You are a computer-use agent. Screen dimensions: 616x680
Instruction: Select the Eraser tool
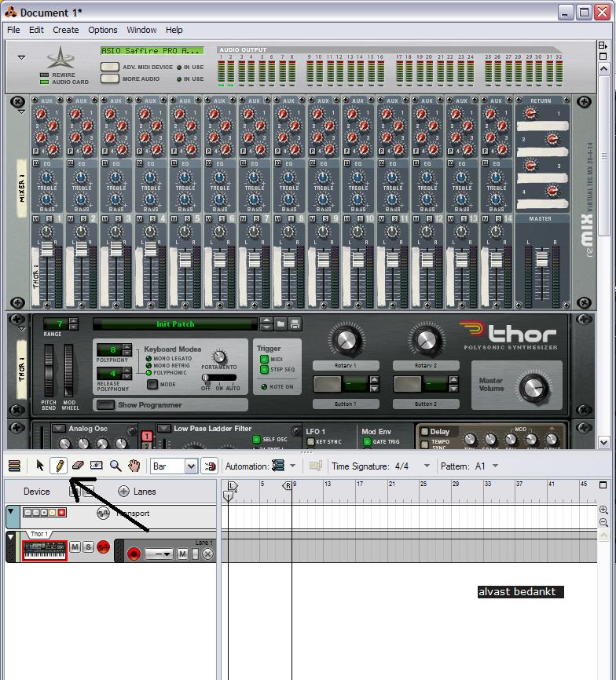coord(77,466)
